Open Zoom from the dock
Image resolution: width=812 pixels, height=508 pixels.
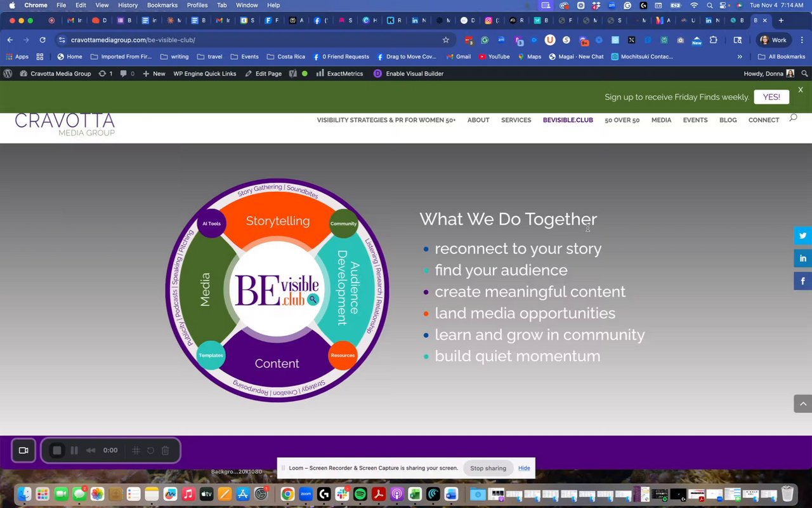[x=306, y=494]
